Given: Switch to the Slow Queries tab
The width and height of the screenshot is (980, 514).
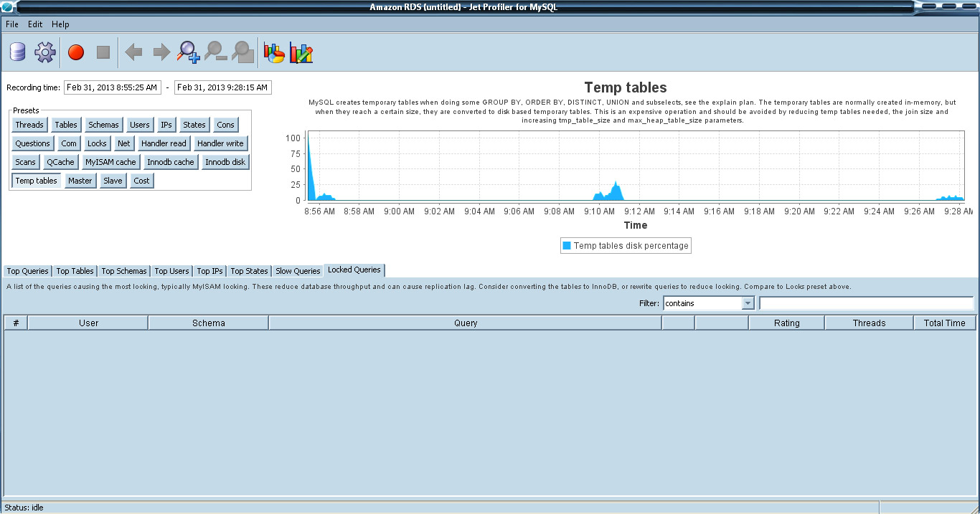Looking at the screenshot, I should coord(298,271).
